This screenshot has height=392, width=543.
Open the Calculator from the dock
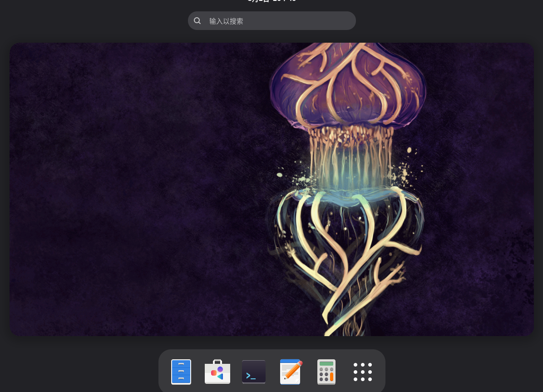pyautogui.click(x=326, y=372)
